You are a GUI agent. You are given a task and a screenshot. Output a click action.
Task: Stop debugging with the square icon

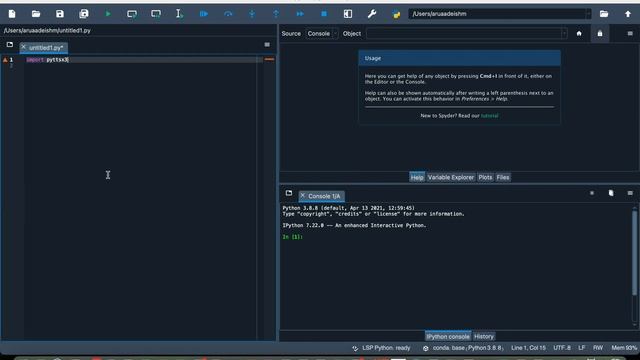pos(324,14)
